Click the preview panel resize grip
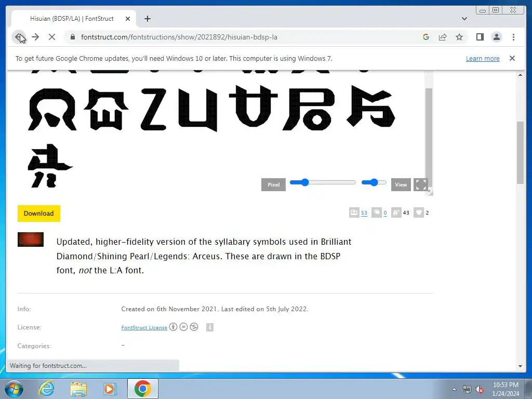Viewport: 532px width, 399px height. point(430,192)
